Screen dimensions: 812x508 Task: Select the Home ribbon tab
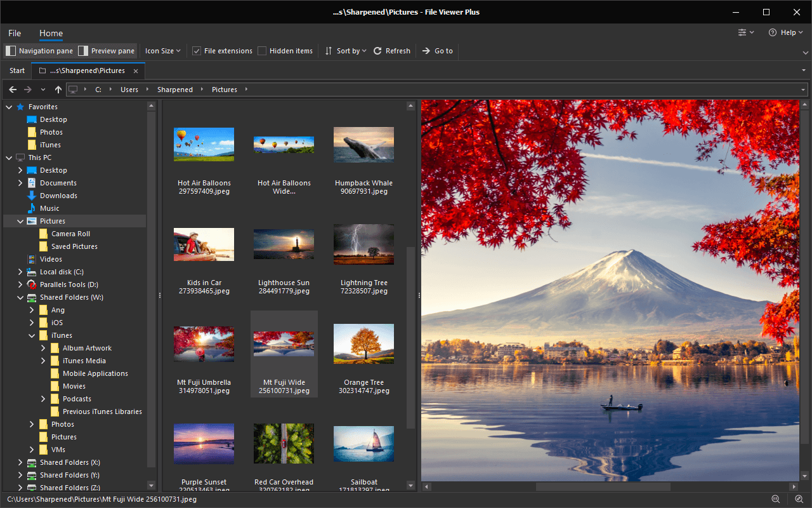[51, 33]
